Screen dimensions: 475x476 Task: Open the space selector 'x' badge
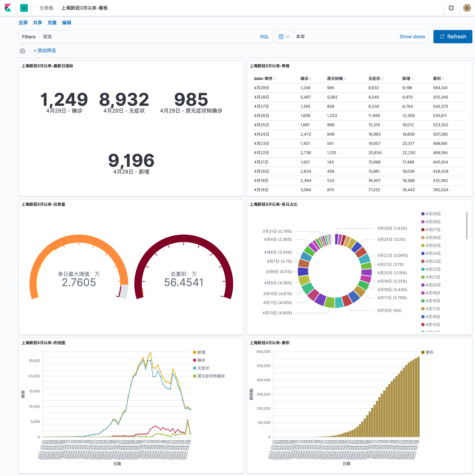coord(24,8)
